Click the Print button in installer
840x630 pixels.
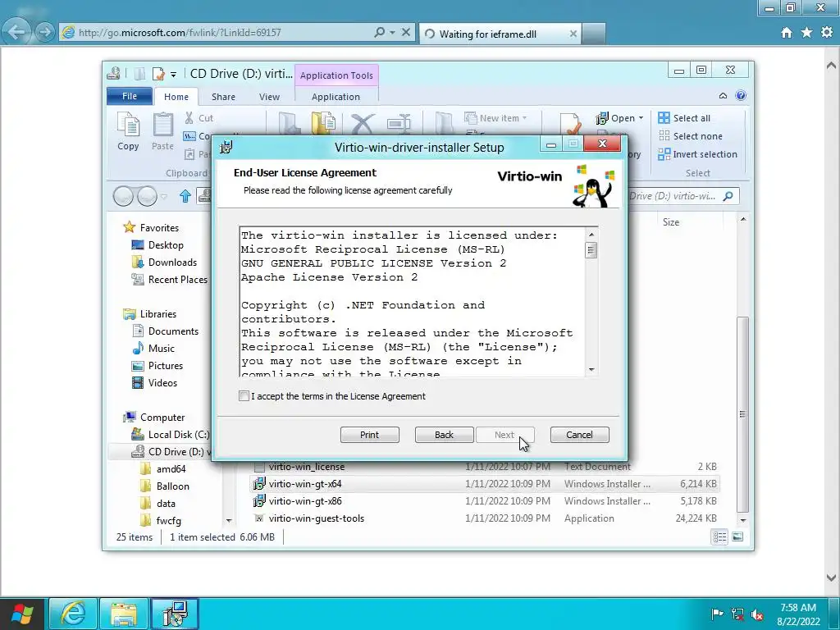click(x=370, y=435)
